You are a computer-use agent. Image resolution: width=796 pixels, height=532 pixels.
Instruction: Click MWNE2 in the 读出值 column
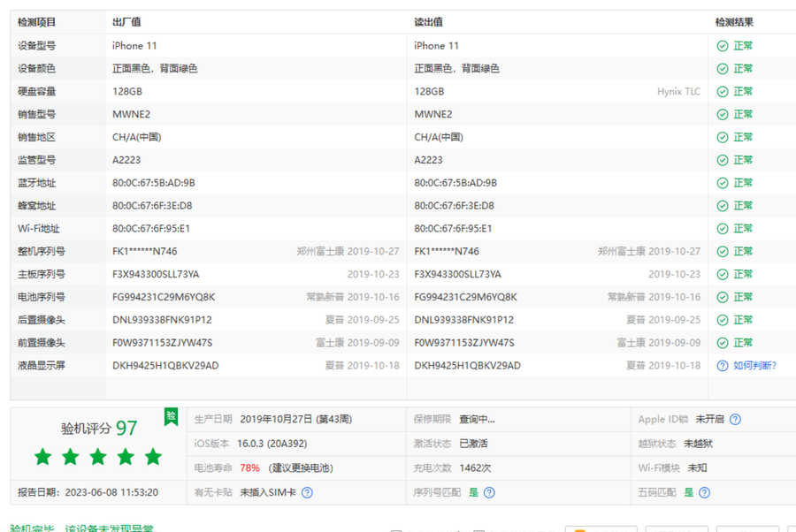[433, 115]
